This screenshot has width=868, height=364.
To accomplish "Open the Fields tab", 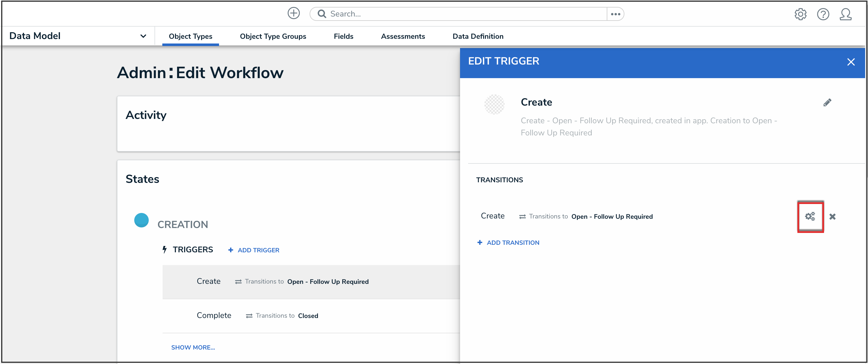I will coord(343,36).
